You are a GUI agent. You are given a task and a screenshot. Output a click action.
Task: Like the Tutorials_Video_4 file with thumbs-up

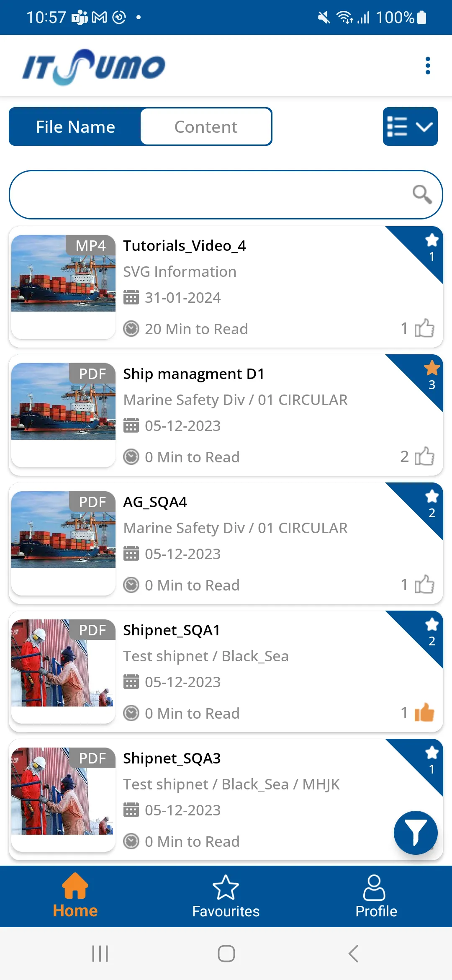pyautogui.click(x=424, y=328)
